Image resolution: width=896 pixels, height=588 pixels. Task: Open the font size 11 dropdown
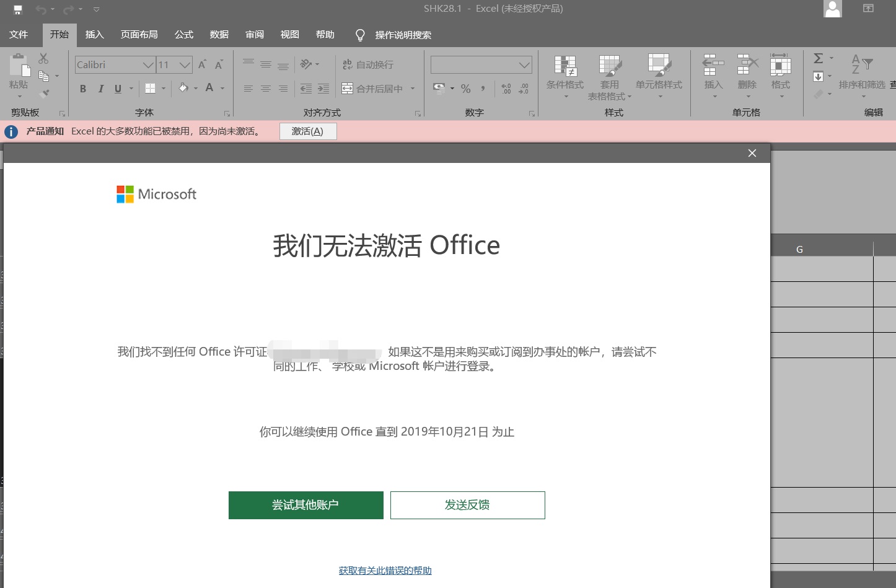pyautogui.click(x=185, y=64)
